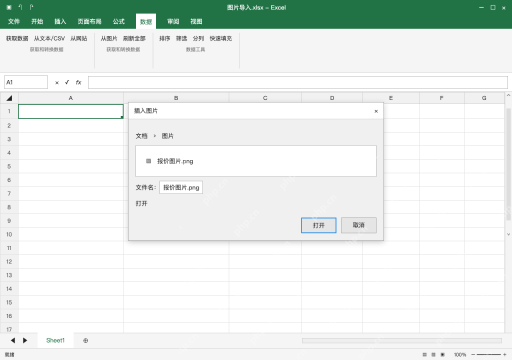This screenshot has height=360, width=512.
Task: Click the vertical scrollbar down arrow
Action: 508,234
